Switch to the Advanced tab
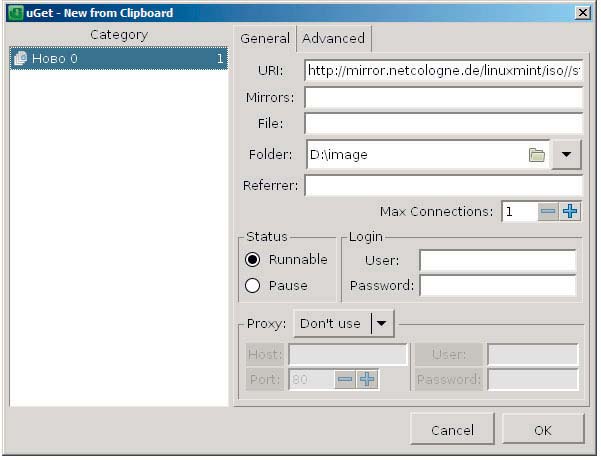Viewport: 601px width, 460px height. click(333, 38)
